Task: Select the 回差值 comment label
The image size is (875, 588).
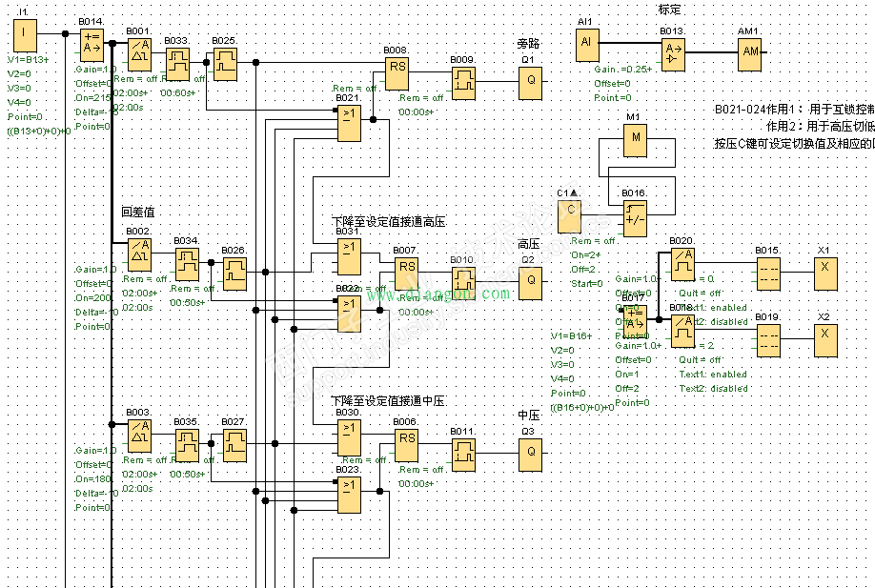Action: point(138,212)
